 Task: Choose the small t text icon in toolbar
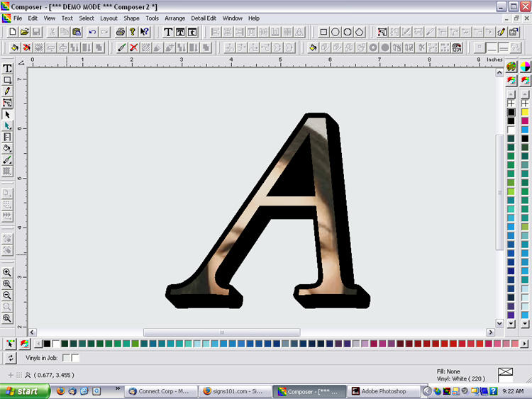(192, 32)
